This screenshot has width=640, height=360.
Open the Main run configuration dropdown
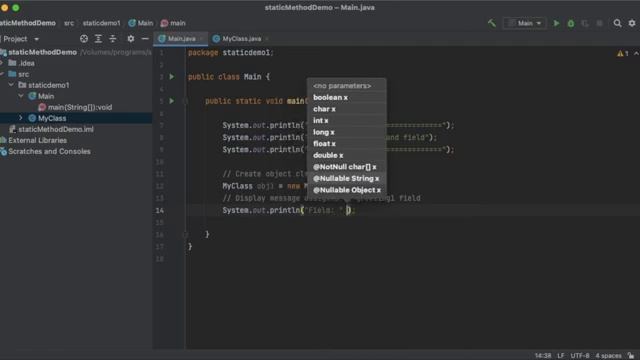(524, 23)
